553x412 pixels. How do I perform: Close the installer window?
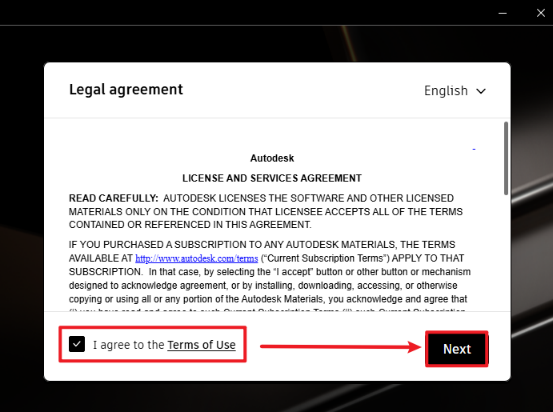tap(541, 13)
